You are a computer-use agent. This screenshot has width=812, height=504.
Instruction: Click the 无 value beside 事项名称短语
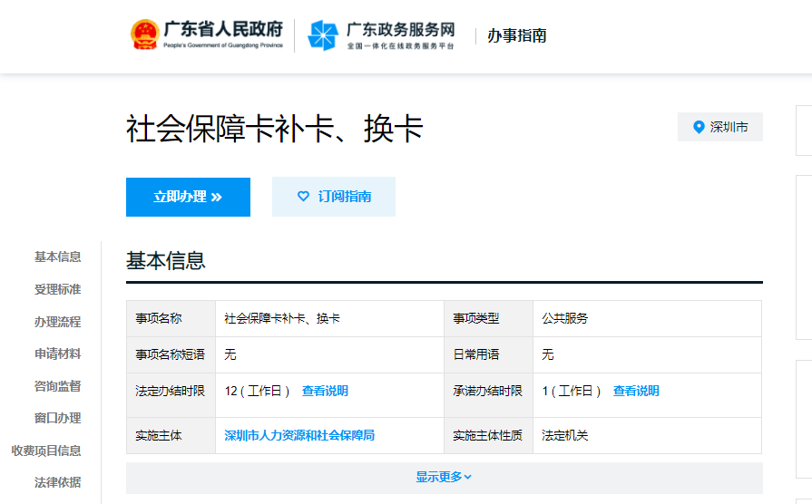[230, 355]
